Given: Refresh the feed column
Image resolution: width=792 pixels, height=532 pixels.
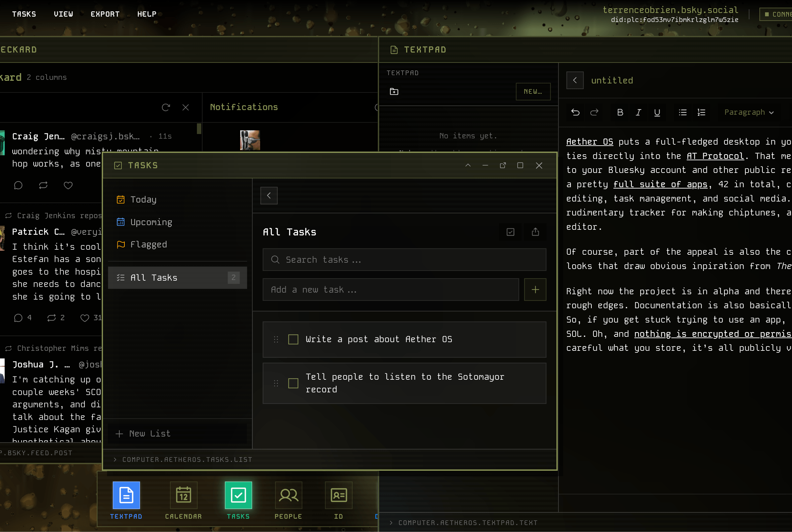Looking at the screenshot, I should coord(166,107).
